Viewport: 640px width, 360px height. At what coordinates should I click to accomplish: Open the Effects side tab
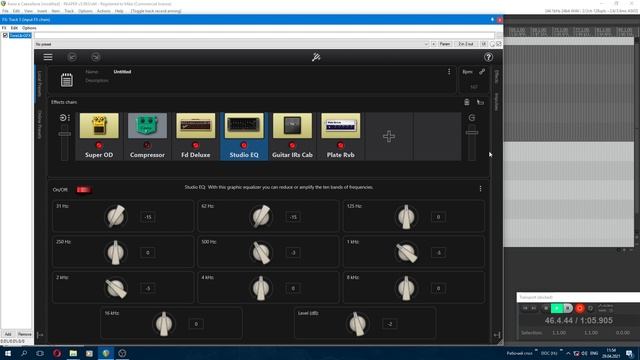[x=497, y=76]
